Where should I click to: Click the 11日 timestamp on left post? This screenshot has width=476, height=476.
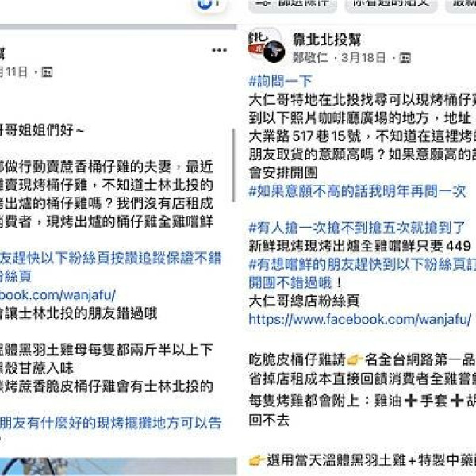point(14,72)
